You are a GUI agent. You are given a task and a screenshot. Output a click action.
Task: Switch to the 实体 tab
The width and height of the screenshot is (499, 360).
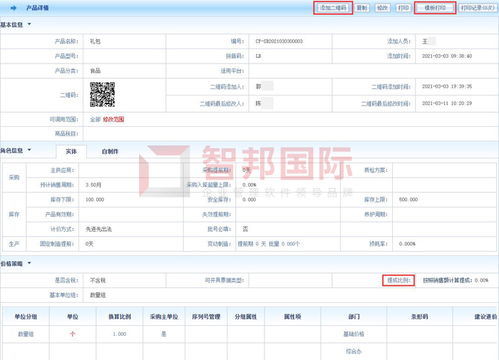(x=71, y=151)
